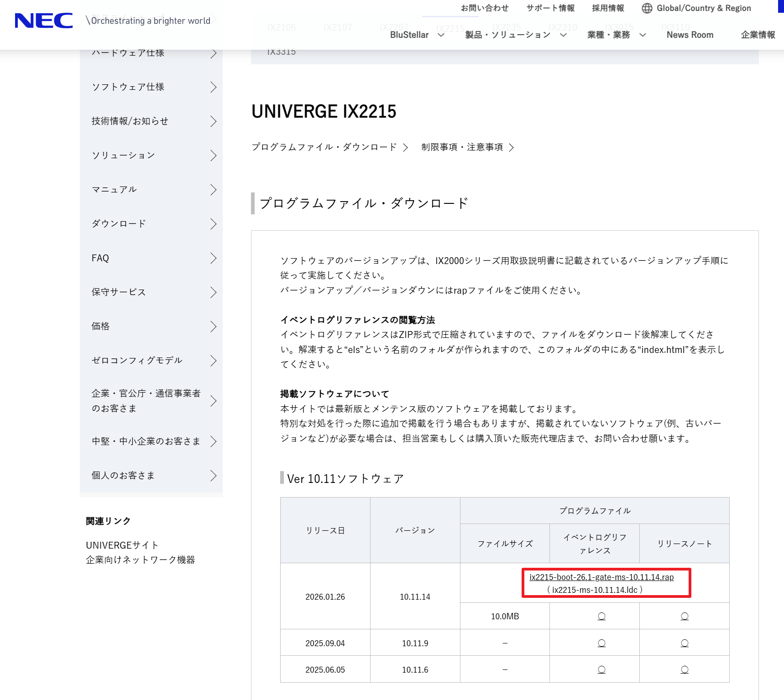Open the FAQ sidebar item
The width and height of the screenshot is (784, 700).
tap(151, 258)
